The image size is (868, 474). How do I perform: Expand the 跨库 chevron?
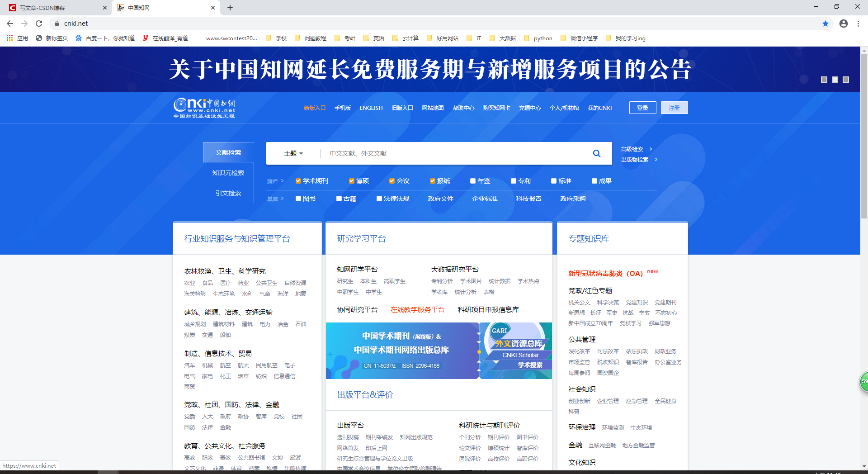tap(282, 181)
